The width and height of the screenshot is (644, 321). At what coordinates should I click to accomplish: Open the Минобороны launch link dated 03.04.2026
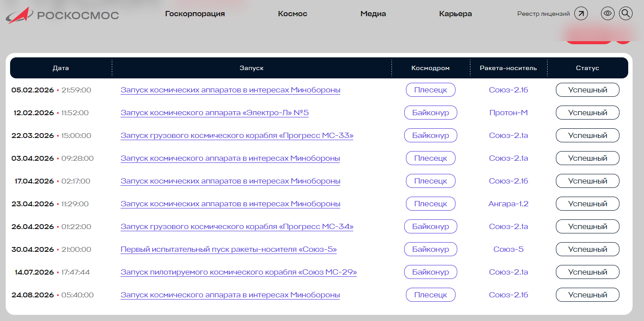click(x=230, y=159)
